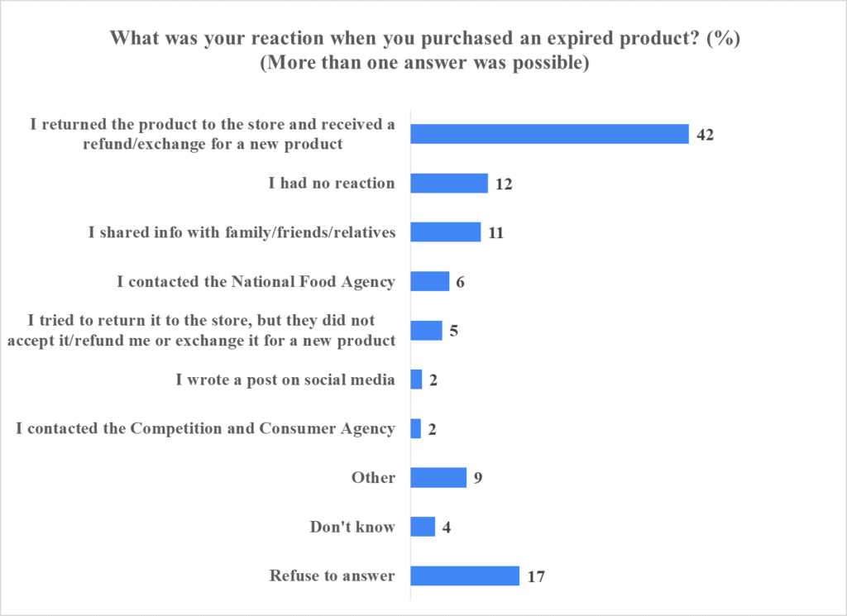This screenshot has width=847, height=616.
Task: Click the "Refuse to answer" bar
Action: (465, 575)
